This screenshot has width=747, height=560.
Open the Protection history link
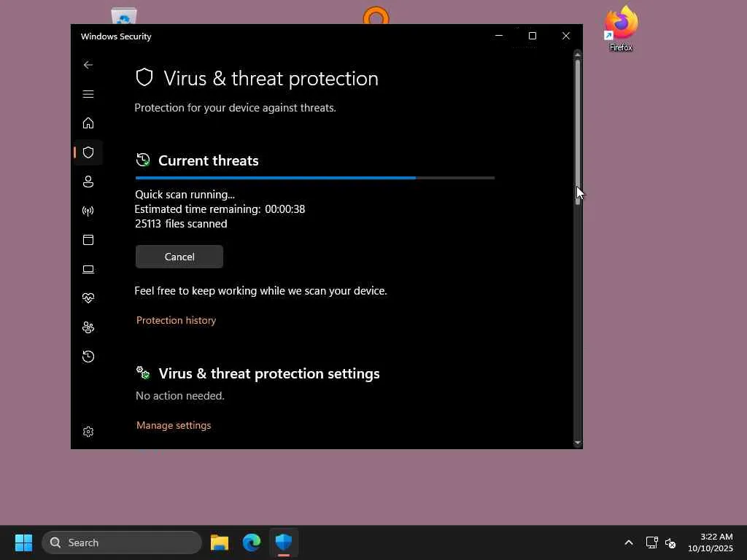click(176, 320)
